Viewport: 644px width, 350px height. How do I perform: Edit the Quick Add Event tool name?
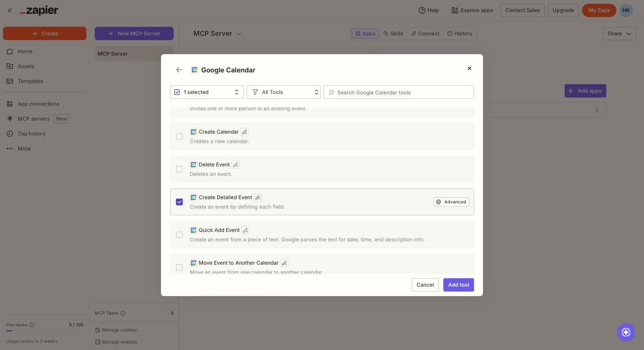pyautogui.click(x=246, y=230)
